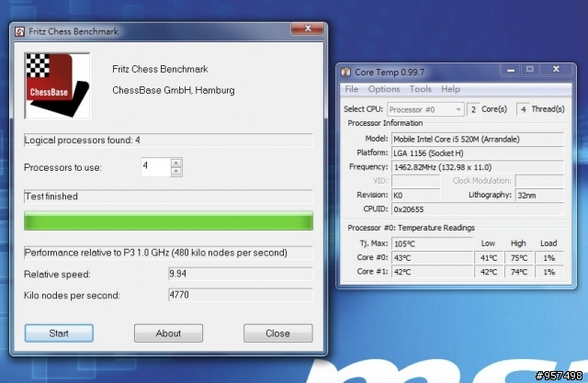
Task: Close the Core Temp window
Action: 556,69
